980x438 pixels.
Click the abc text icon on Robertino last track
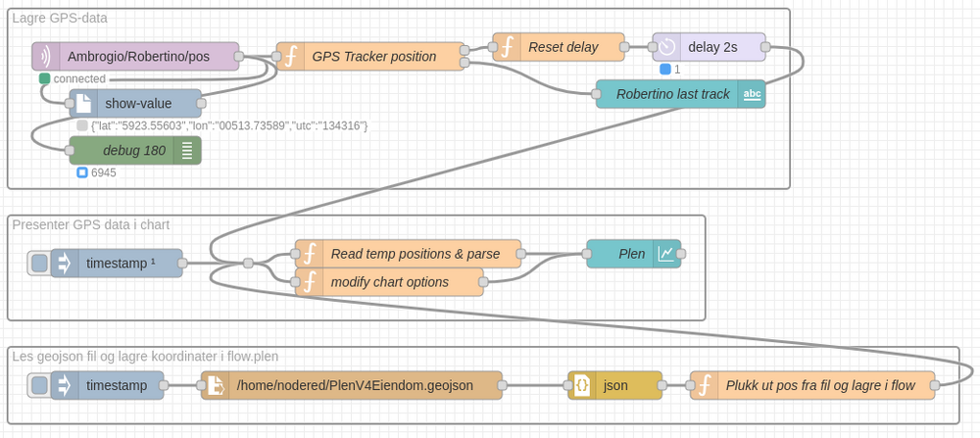tap(752, 94)
